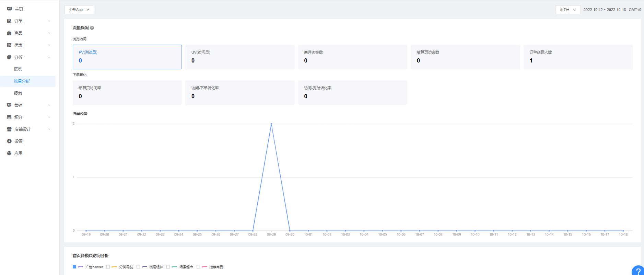Viewport: 644px width, 275px height.
Task: Open the blue help bubble at bottom right
Action: click(x=638, y=271)
